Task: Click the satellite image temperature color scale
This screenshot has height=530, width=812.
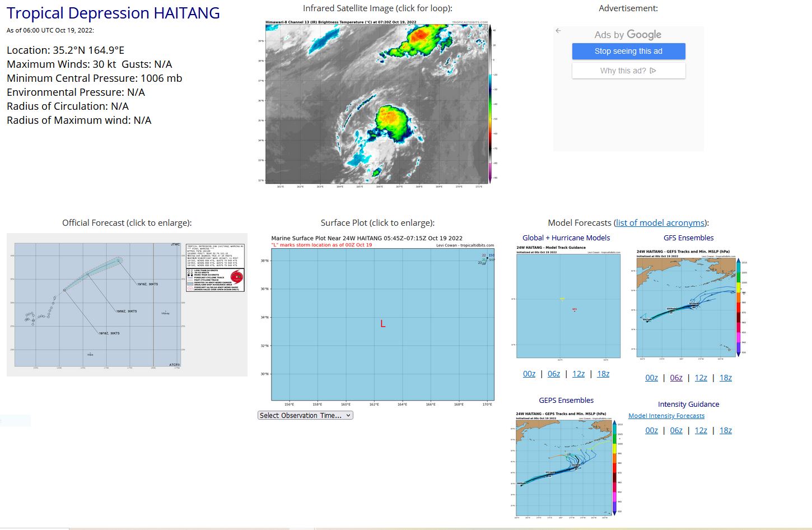Action: 491,104
